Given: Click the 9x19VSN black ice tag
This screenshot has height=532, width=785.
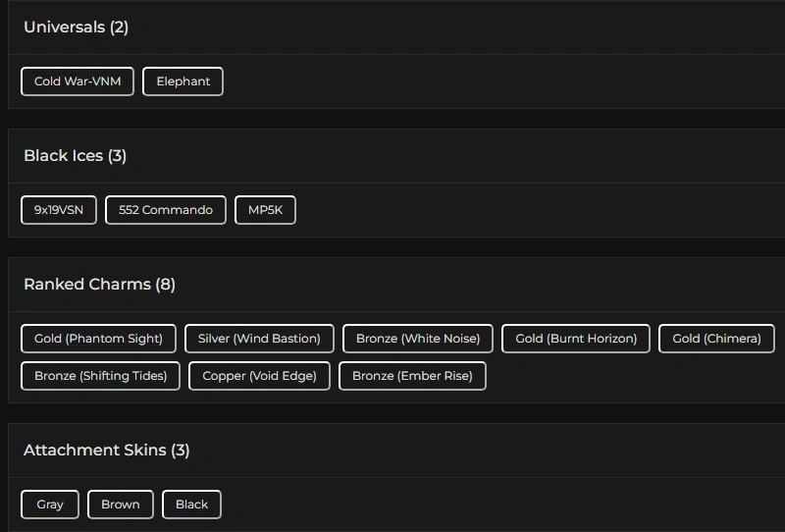Looking at the screenshot, I should [59, 210].
